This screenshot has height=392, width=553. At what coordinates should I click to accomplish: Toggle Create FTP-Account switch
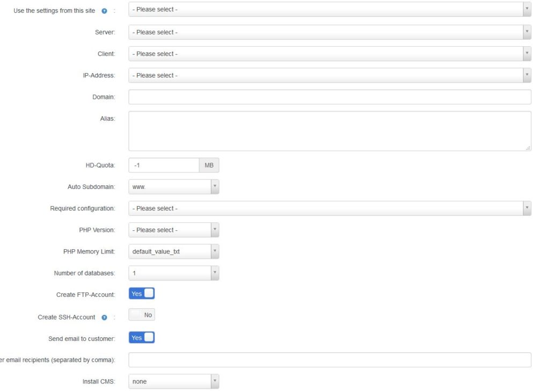[142, 294]
